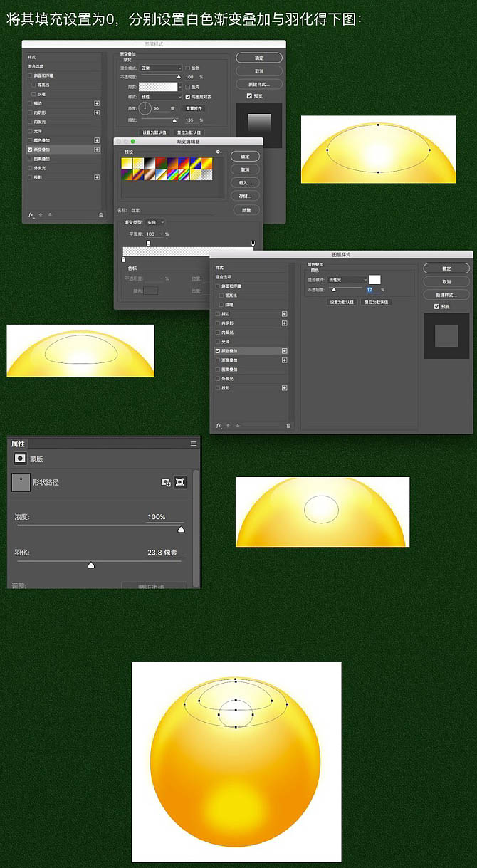Click 浓度 slider handle in Properties
Viewport: 477px width, 868px height.
coord(181,530)
